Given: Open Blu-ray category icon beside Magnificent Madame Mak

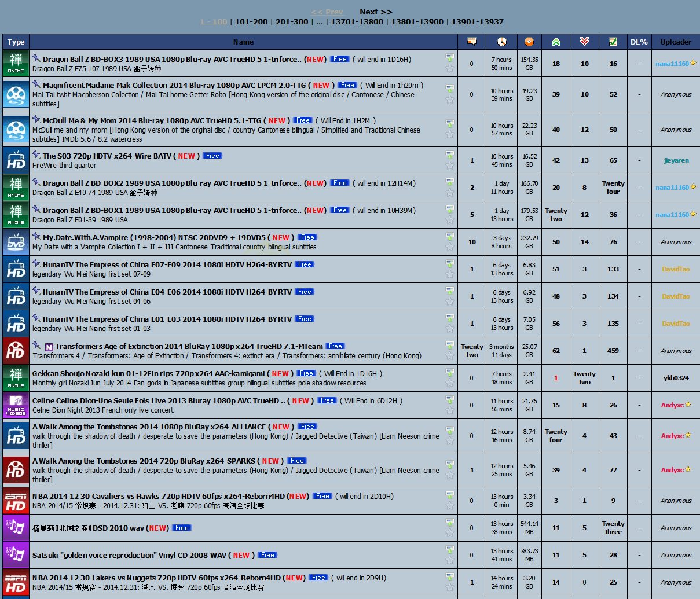Looking at the screenshot, I should (x=16, y=94).
